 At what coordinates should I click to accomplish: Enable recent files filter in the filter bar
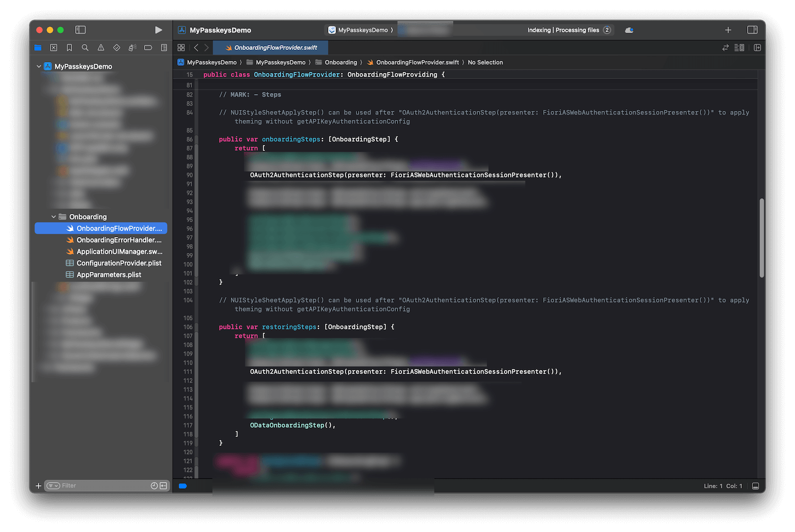154,485
